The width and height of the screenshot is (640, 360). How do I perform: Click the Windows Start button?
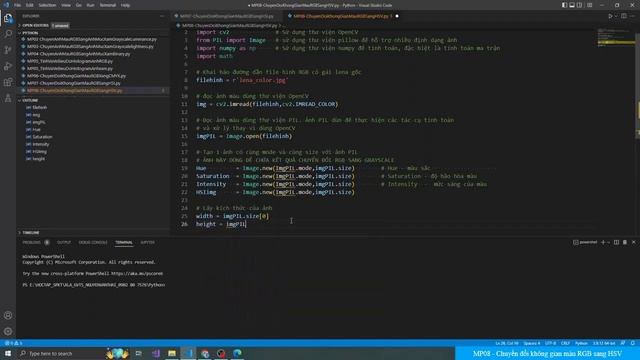click(8, 353)
